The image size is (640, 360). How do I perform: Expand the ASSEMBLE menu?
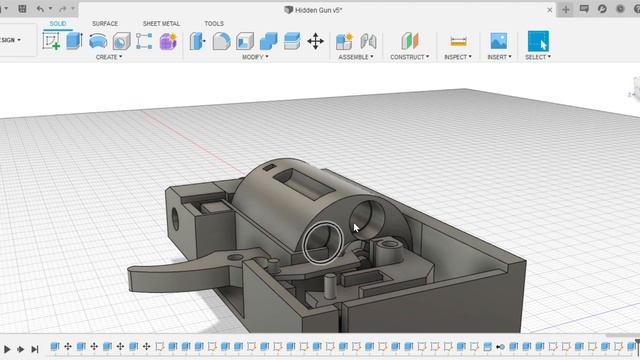point(356,57)
